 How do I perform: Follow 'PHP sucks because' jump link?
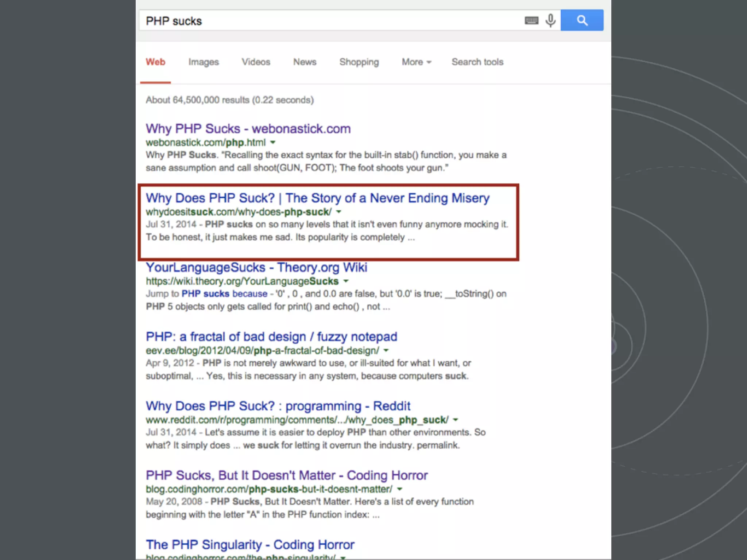[x=224, y=294]
